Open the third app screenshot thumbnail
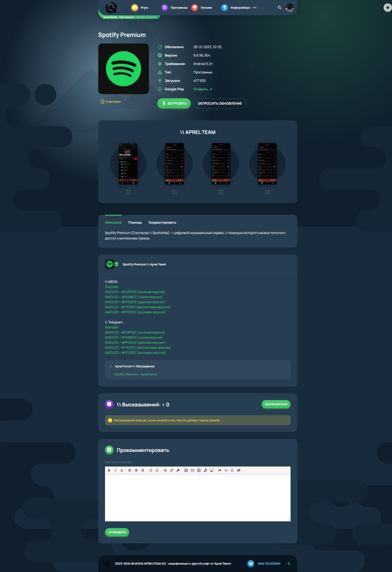 [x=221, y=164]
